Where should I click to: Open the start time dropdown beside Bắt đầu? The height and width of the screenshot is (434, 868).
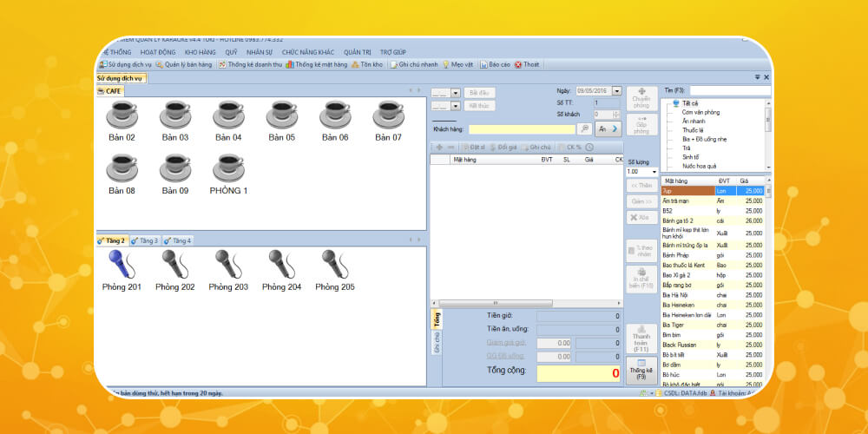456,92
